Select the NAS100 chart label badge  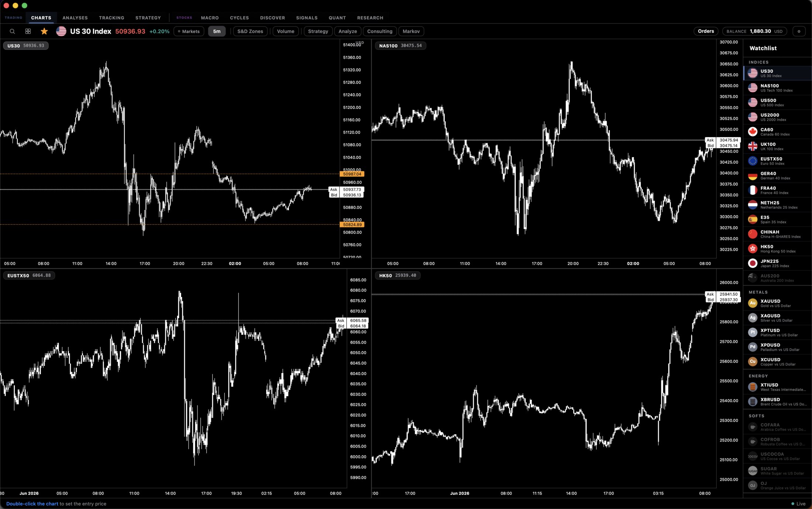point(400,46)
